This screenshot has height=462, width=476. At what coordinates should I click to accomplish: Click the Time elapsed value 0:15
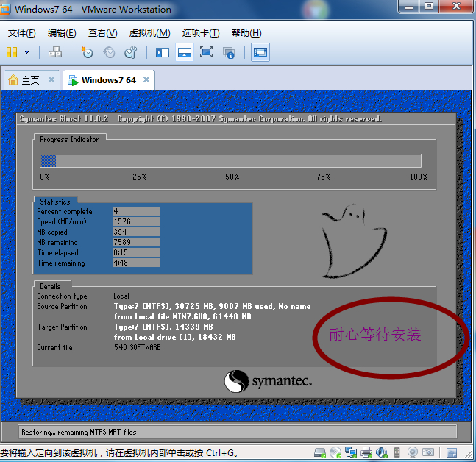tap(137, 252)
